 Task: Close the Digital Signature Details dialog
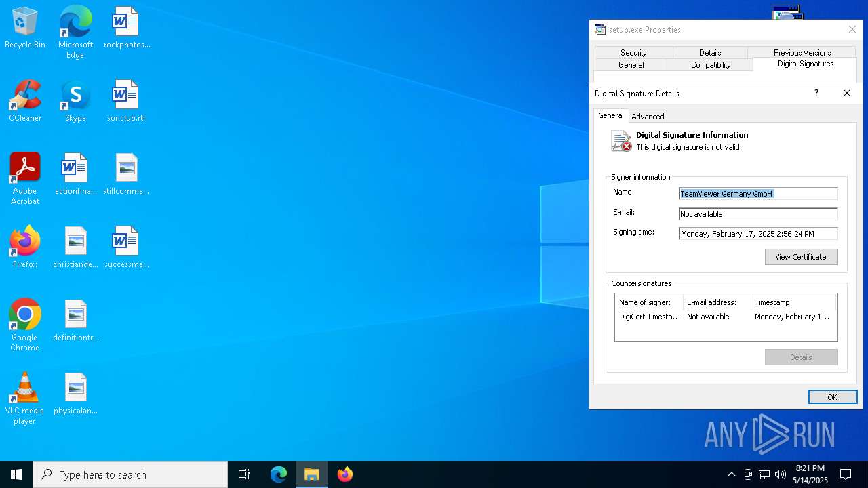click(x=846, y=94)
